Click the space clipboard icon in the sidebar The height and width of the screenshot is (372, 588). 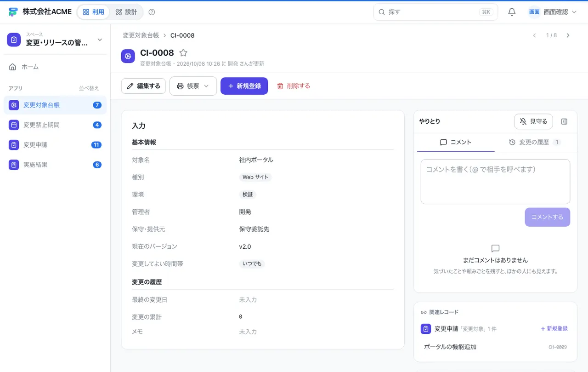click(x=14, y=40)
